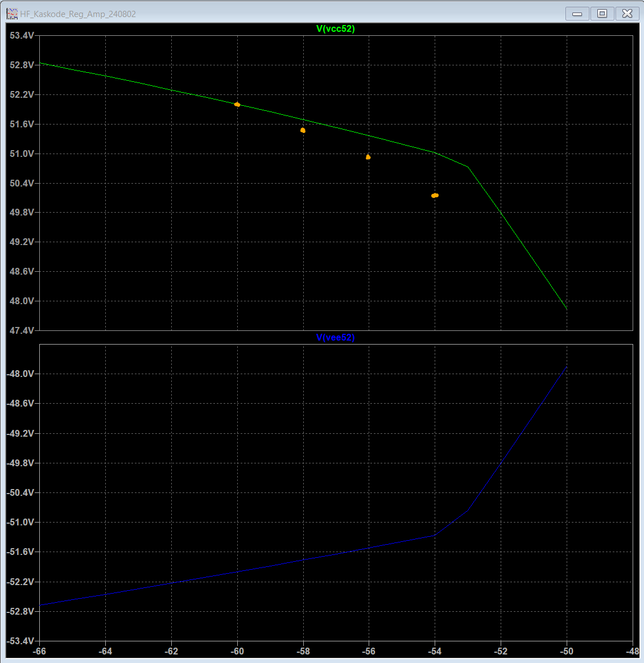Click the 50.4V vertical axis label
This screenshot has width=644, height=663.
(x=22, y=183)
